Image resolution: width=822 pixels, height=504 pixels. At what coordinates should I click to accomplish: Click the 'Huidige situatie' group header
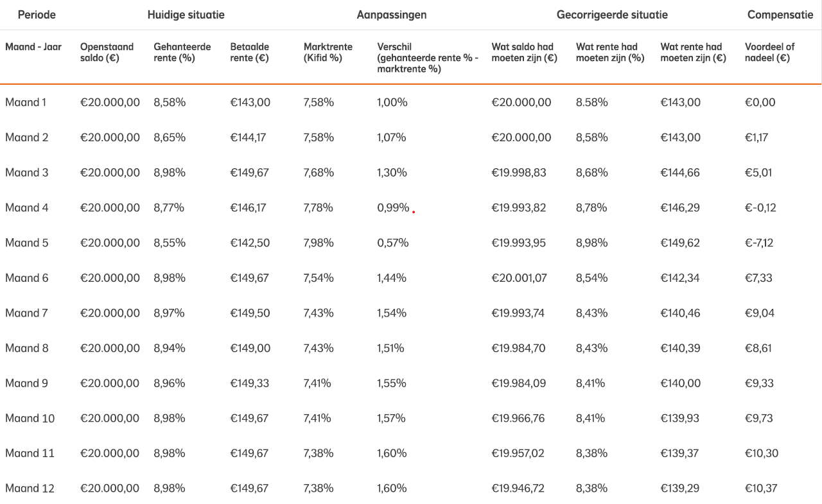tap(186, 15)
